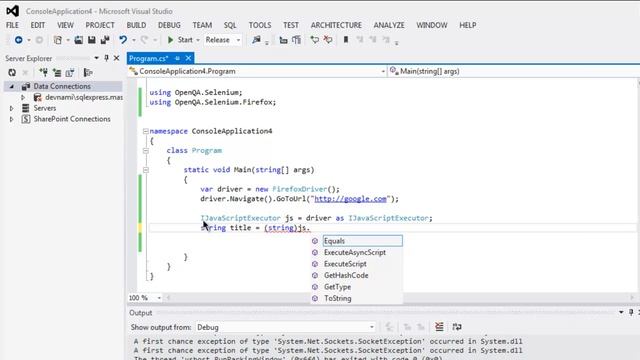This screenshot has width=640, height=360.
Task: Open the Main(string[] args) member dropdown
Action: (x=513, y=71)
